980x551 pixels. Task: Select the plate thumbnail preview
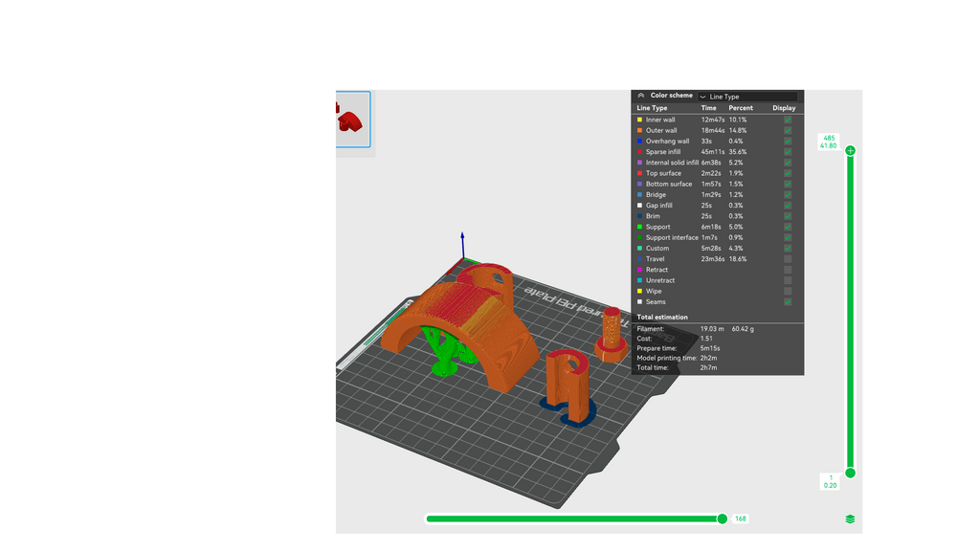click(352, 120)
